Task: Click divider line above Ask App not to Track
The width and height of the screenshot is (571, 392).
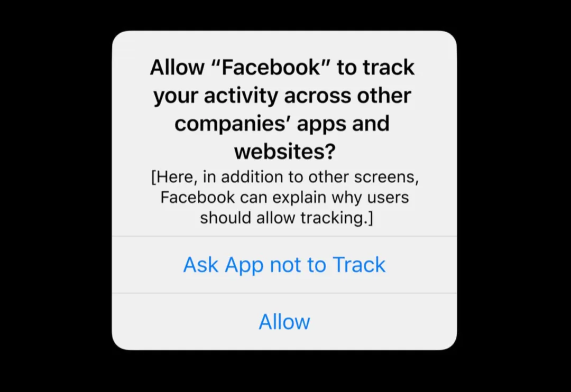Action: click(x=284, y=236)
